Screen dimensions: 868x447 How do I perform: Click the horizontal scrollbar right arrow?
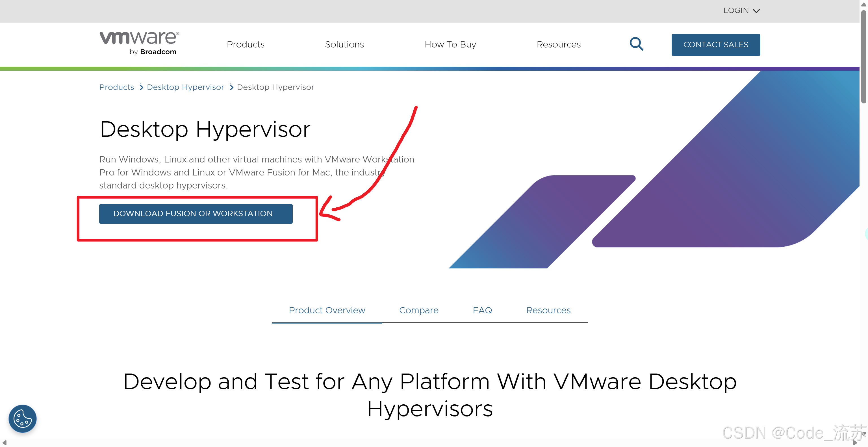point(854,443)
